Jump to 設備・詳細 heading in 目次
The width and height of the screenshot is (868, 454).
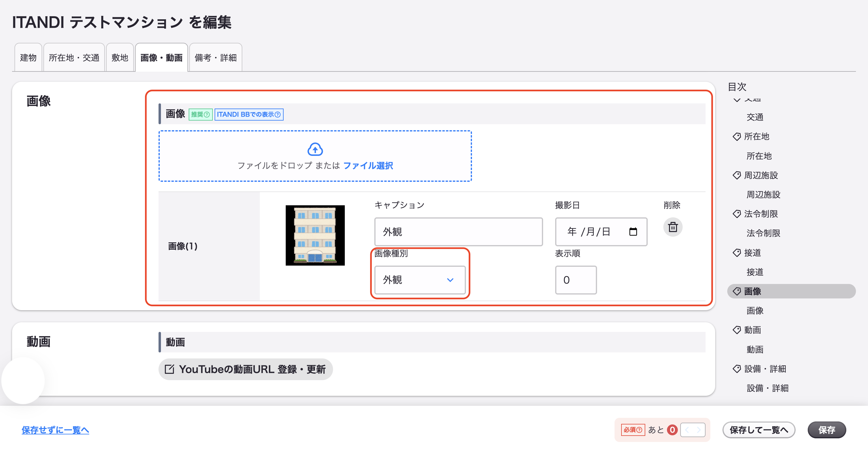(x=765, y=369)
